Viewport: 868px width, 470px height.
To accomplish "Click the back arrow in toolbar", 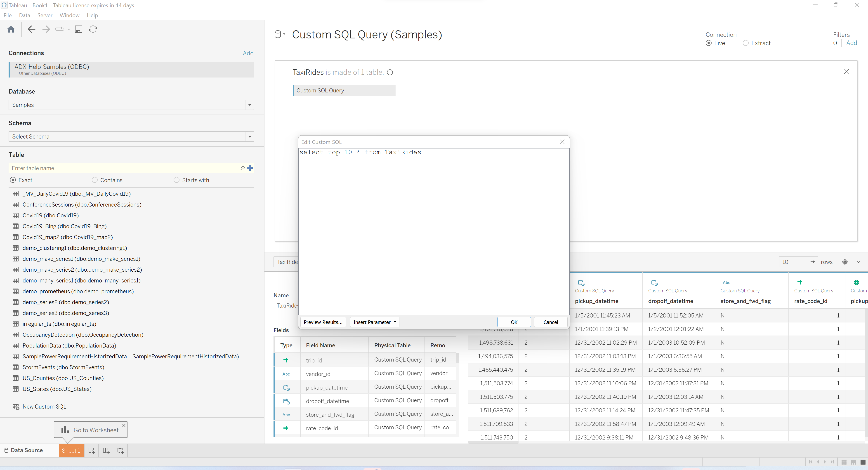I will click(x=31, y=29).
